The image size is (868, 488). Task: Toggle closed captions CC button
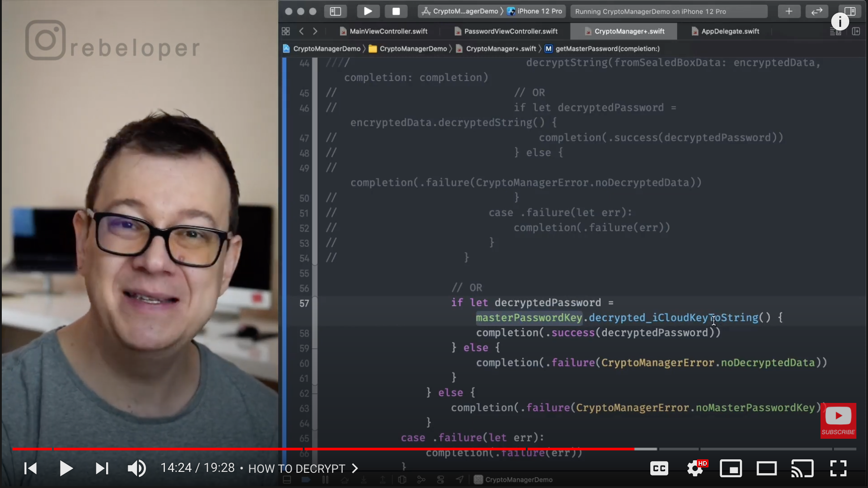point(659,468)
